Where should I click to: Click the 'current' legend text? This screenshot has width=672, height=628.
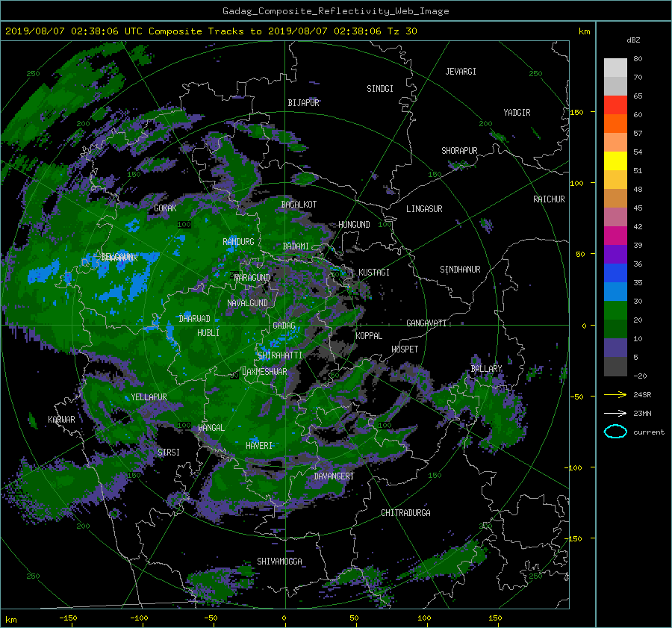(x=648, y=432)
